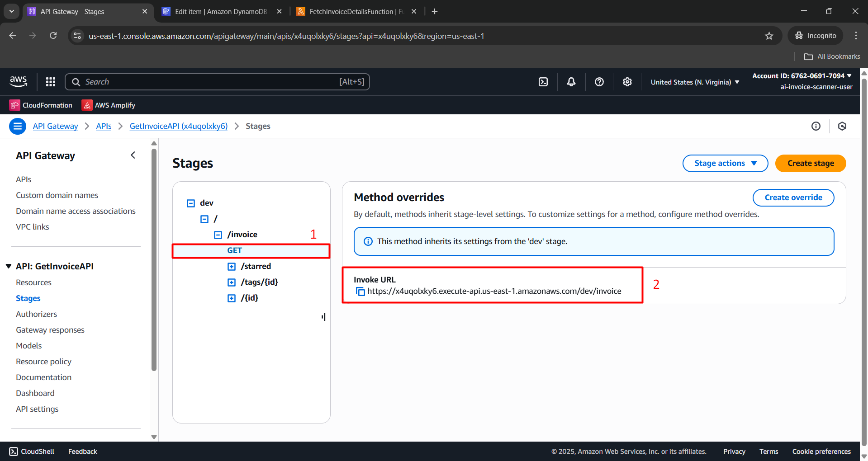Bookmark this page with the star icon

(x=769, y=36)
